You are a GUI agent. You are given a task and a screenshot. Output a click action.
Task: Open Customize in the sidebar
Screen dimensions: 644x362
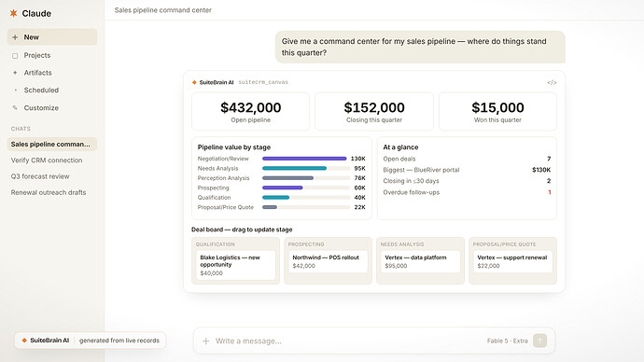coord(52,108)
